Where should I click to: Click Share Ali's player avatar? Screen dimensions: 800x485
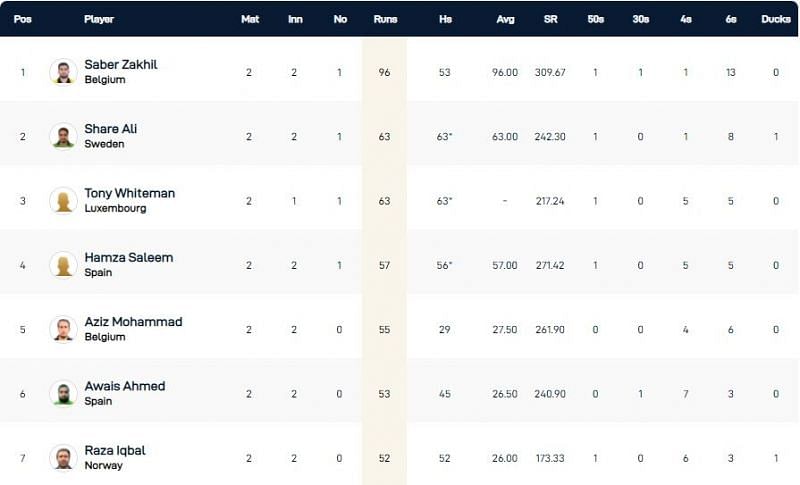click(x=63, y=136)
